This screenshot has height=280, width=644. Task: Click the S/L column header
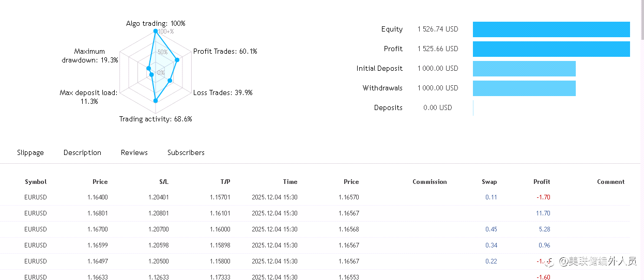click(x=164, y=182)
